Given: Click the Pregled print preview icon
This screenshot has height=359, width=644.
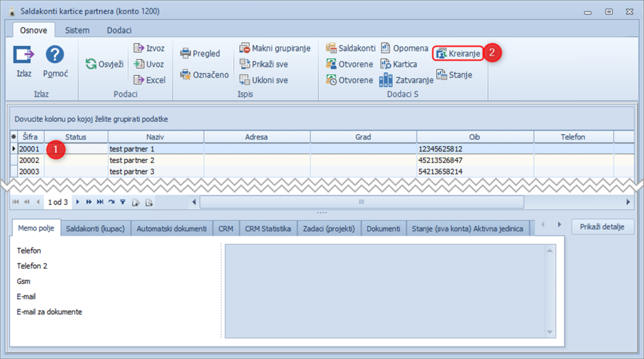Looking at the screenshot, I should click(x=200, y=53).
